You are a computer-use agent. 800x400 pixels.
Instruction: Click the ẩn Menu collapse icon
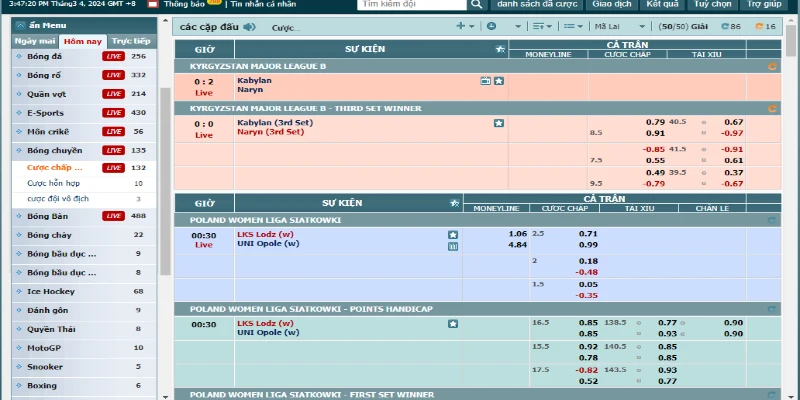20,26
